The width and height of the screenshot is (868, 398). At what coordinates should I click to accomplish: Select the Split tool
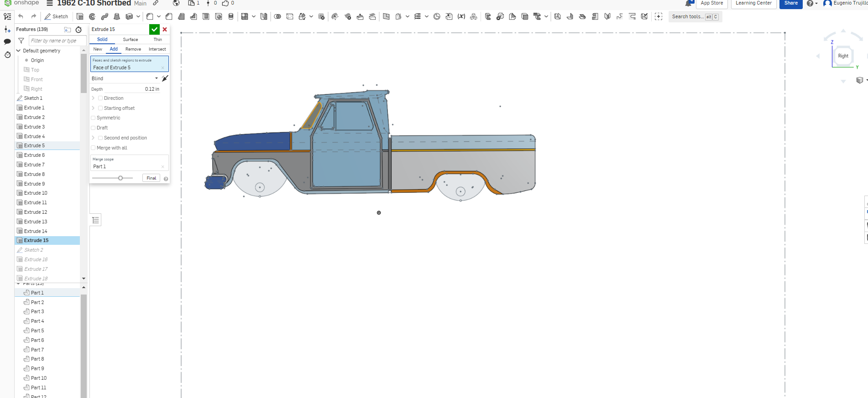pyautogui.click(x=290, y=16)
